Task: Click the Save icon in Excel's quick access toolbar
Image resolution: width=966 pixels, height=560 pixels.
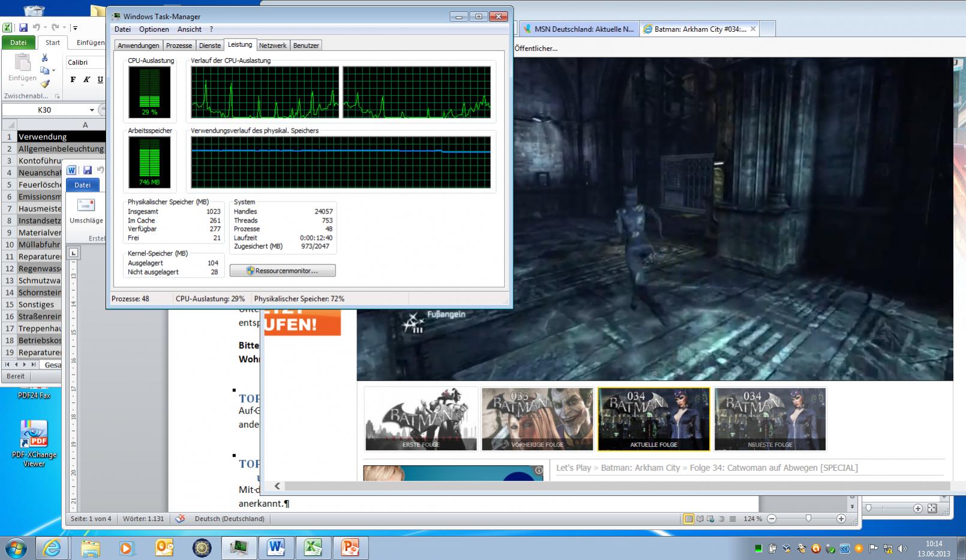Action: tap(23, 28)
